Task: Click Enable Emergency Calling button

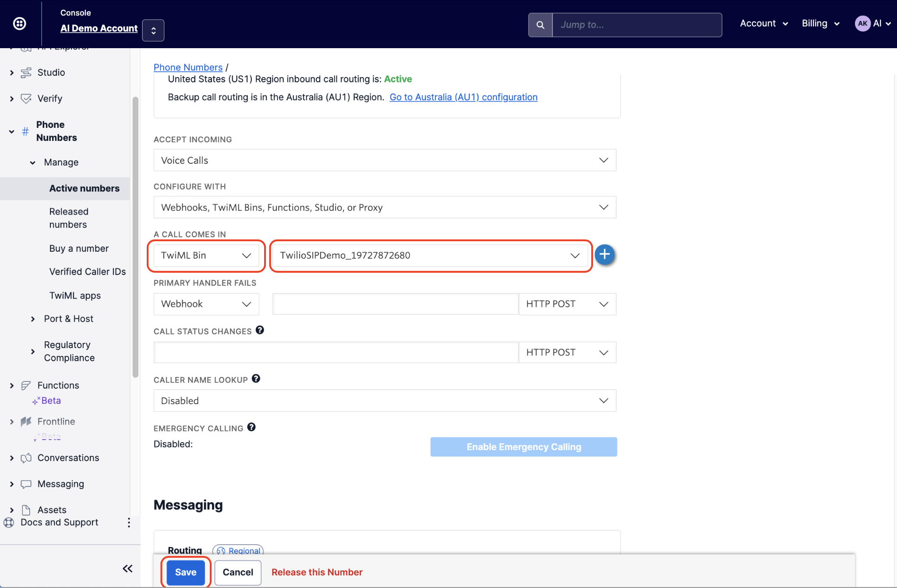Action: click(524, 447)
